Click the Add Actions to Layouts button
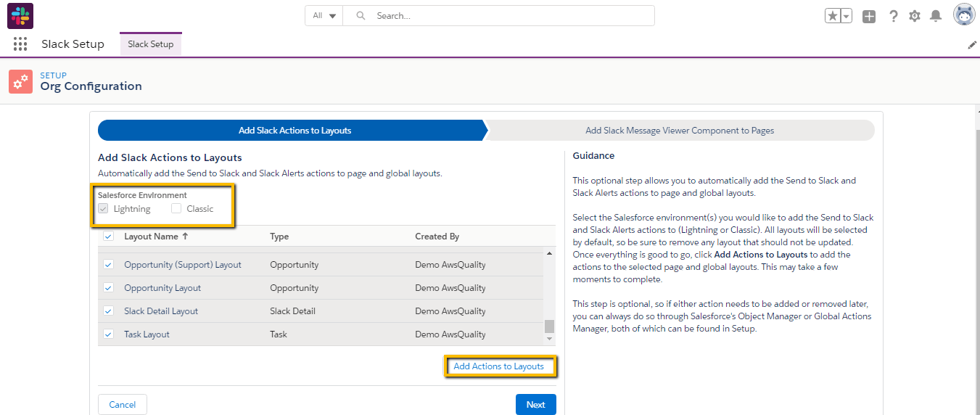 point(498,366)
